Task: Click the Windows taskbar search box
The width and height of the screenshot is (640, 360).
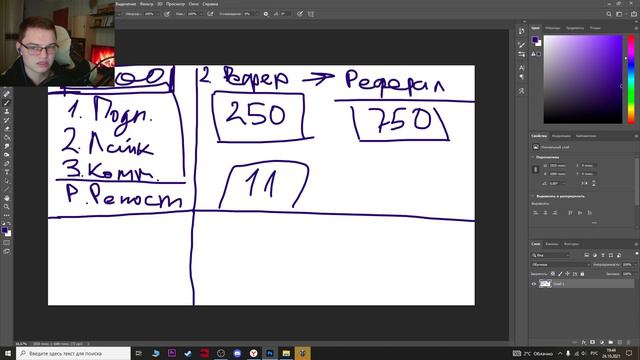Action: [73, 353]
